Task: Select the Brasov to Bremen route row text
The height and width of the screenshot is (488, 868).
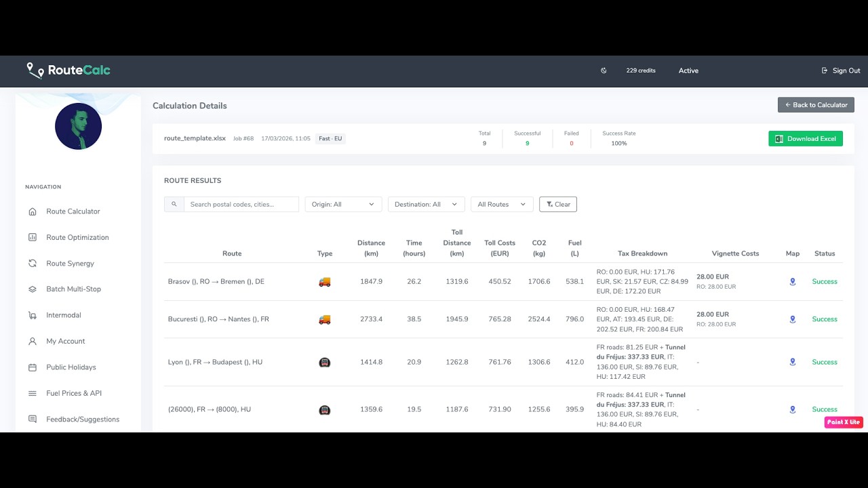Action: pyautogui.click(x=216, y=282)
